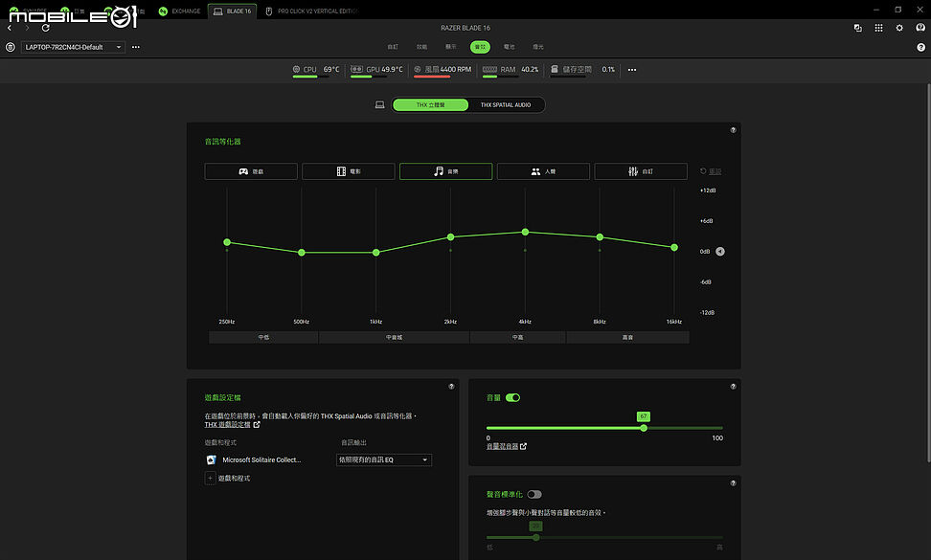Open the 電池 battery sub-tab
Image resolution: width=931 pixels, height=560 pixels.
coord(509,47)
